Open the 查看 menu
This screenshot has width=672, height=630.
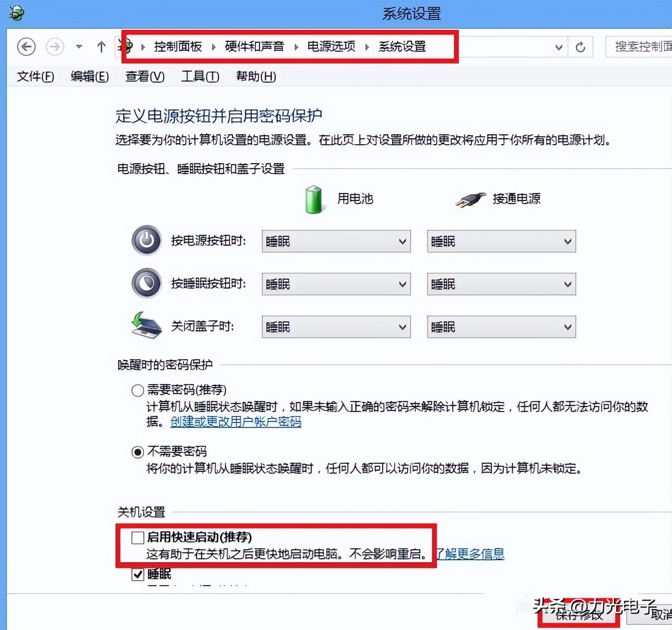[144, 77]
